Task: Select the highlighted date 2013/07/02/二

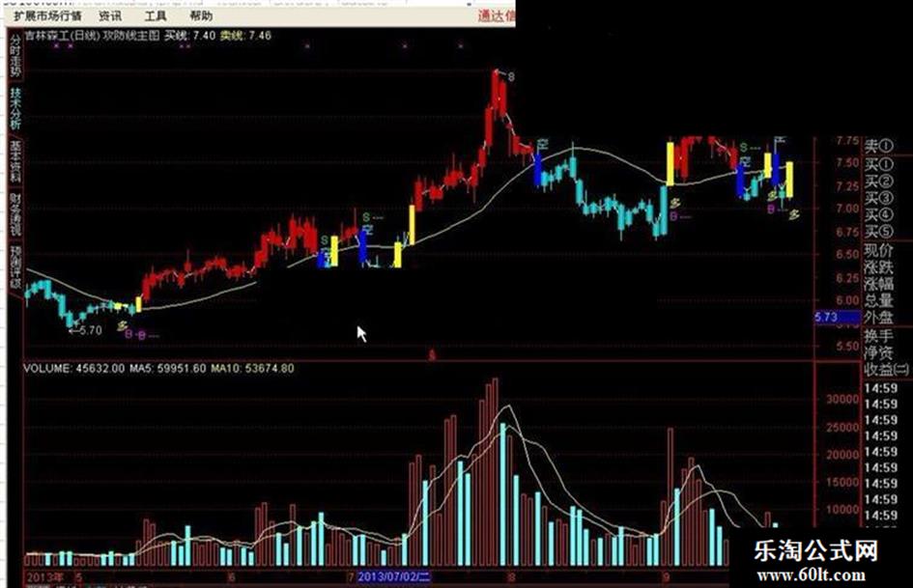Action: [x=393, y=577]
